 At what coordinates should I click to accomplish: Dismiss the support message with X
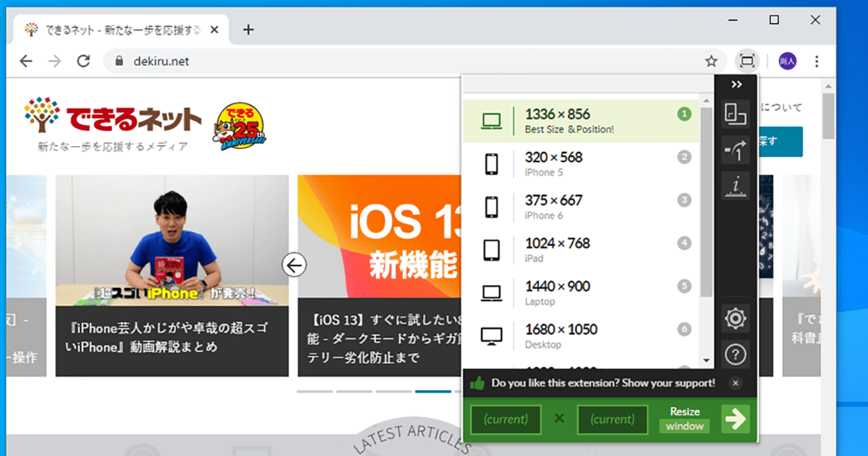(x=735, y=383)
